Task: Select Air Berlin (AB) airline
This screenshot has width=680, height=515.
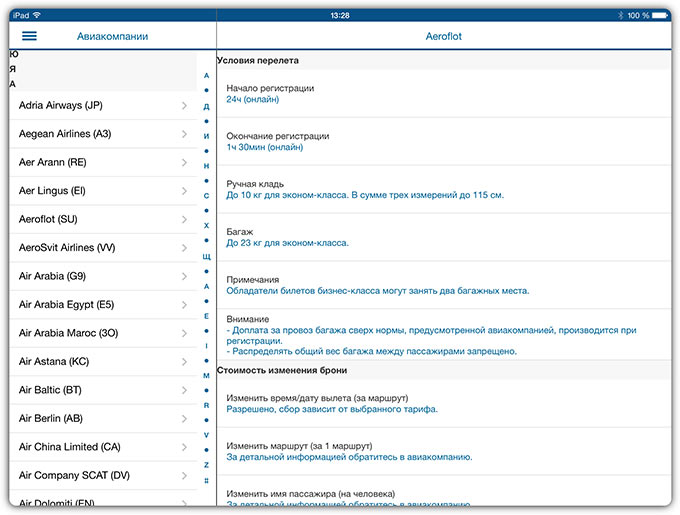Action: tap(103, 418)
